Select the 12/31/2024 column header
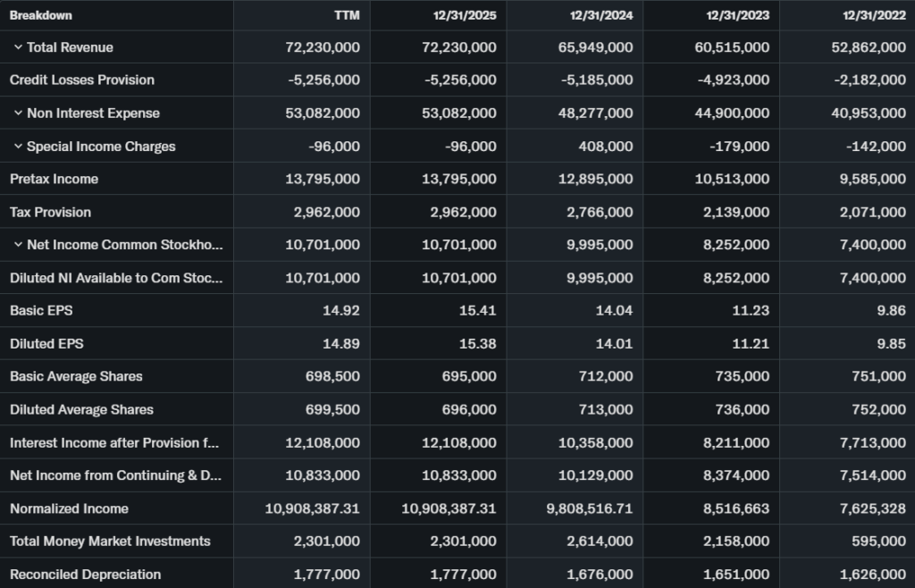Viewport: 915px width, 588px height. tap(601, 15)
